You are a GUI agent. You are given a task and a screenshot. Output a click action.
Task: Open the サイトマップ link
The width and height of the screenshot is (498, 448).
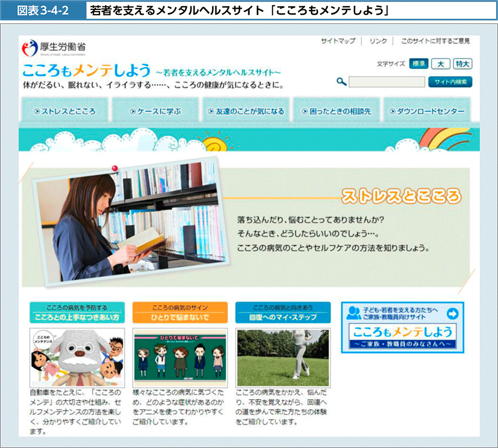338,41
